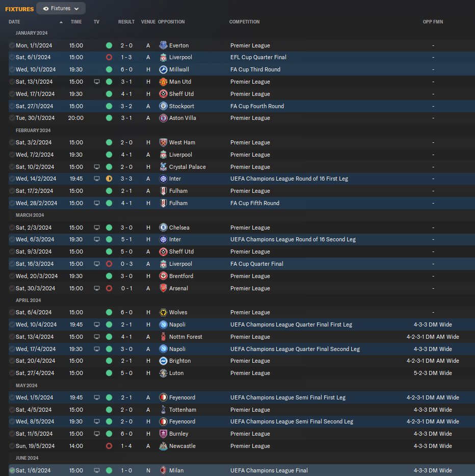This screenshot has height=476, width=475.
Task: Toggle the checkmark on the 2/3/2024 Chelsea row
Action: pyautogui.click(x=12, y=228)
